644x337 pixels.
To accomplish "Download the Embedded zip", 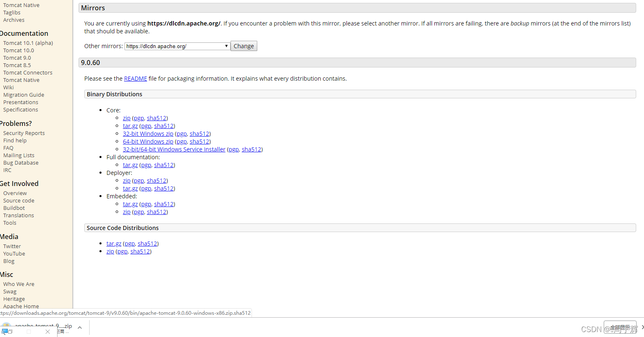I will [127, 212].
